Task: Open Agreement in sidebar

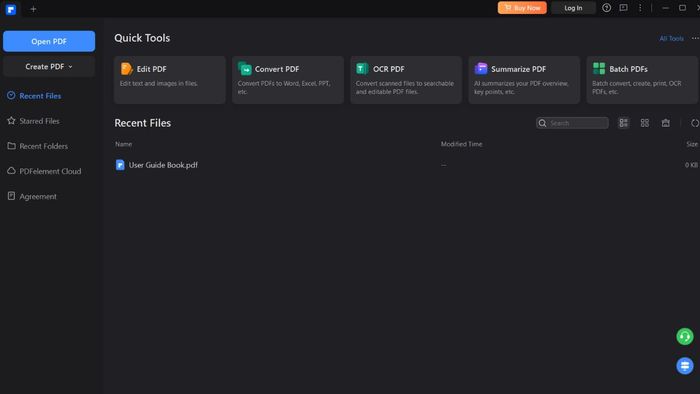Action: tap(38, 196)
